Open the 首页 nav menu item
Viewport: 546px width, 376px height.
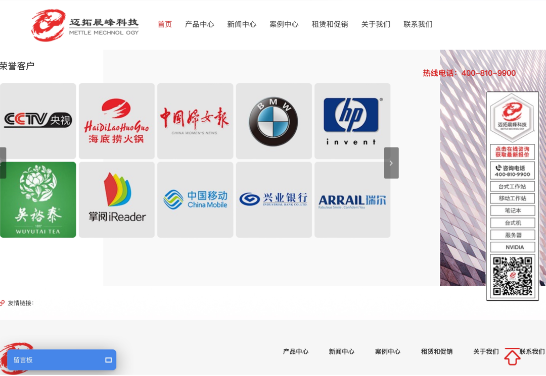(x=165, y=24)
